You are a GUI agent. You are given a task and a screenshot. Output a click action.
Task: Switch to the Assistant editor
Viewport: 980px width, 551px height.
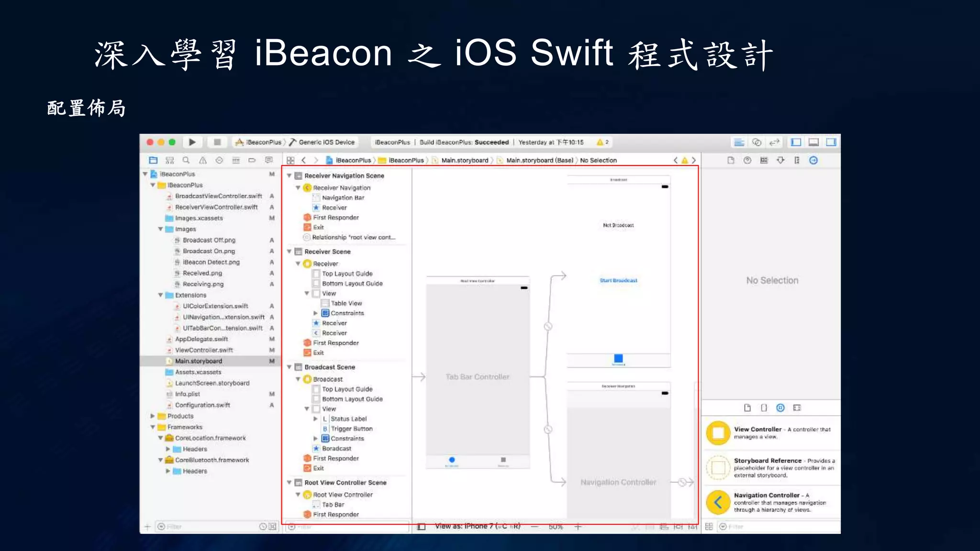[757, 142]
